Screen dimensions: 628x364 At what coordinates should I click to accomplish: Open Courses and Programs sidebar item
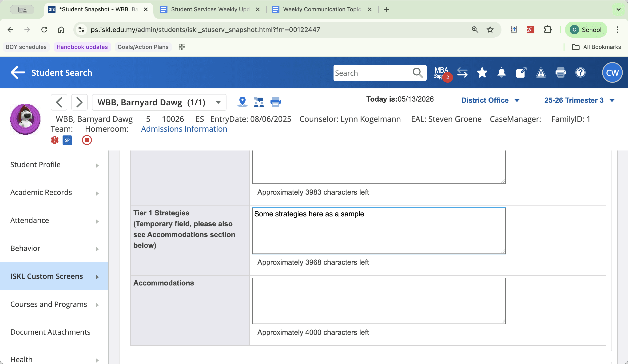point(54,304)
